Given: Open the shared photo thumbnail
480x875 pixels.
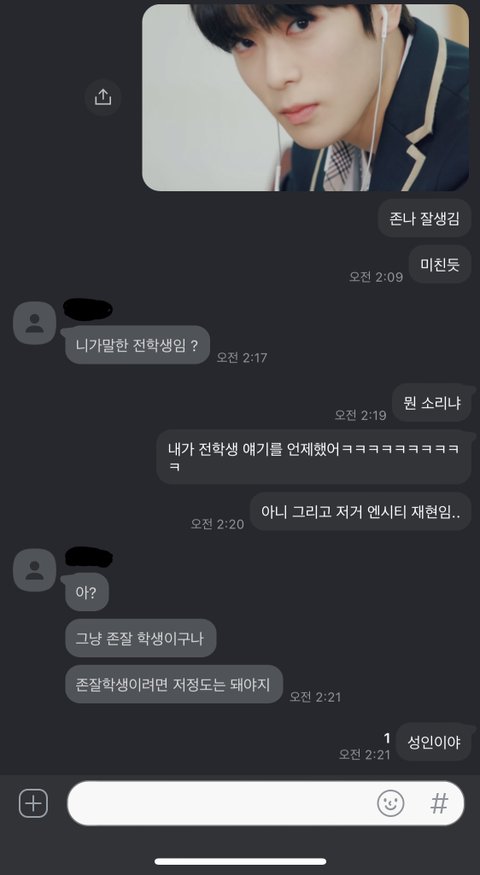Looking at the screenshot, I should [305, 98].
